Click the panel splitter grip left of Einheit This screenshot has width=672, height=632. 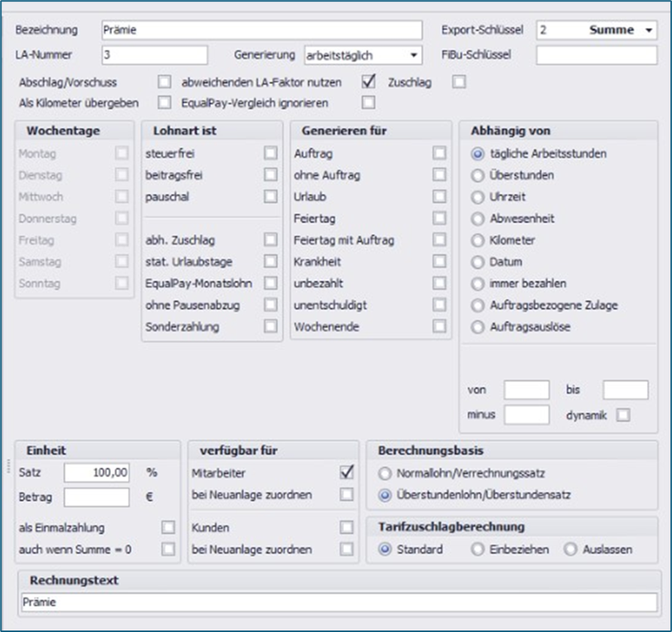coord(8,466)
